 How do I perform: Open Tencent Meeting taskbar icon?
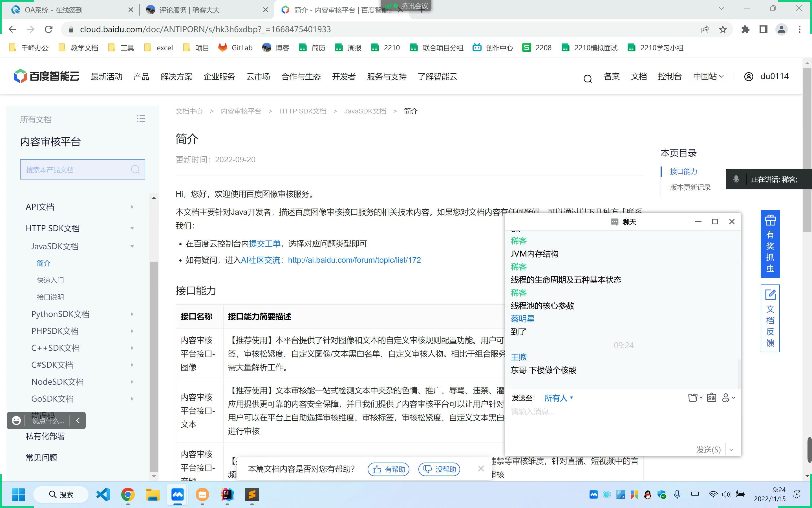178,494
